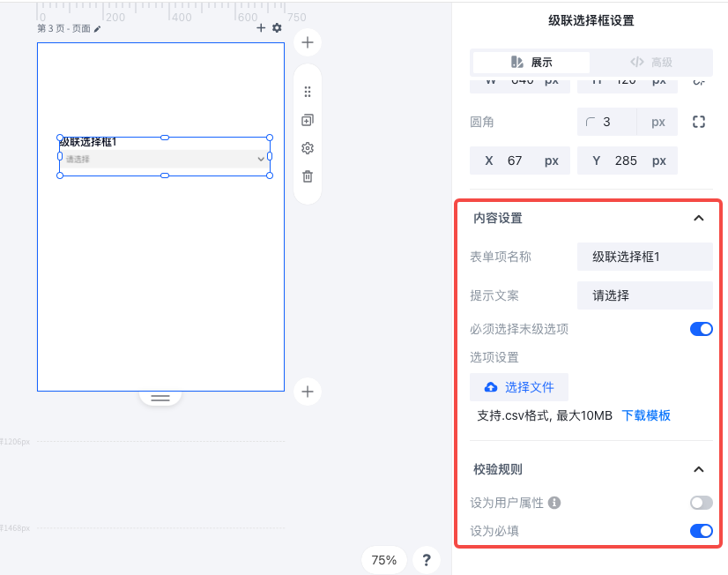Image resolution: width=728 pixels, height=575 pixels.
Task: Collapse the 校验规则 section
Action: [x=698, y=469]
